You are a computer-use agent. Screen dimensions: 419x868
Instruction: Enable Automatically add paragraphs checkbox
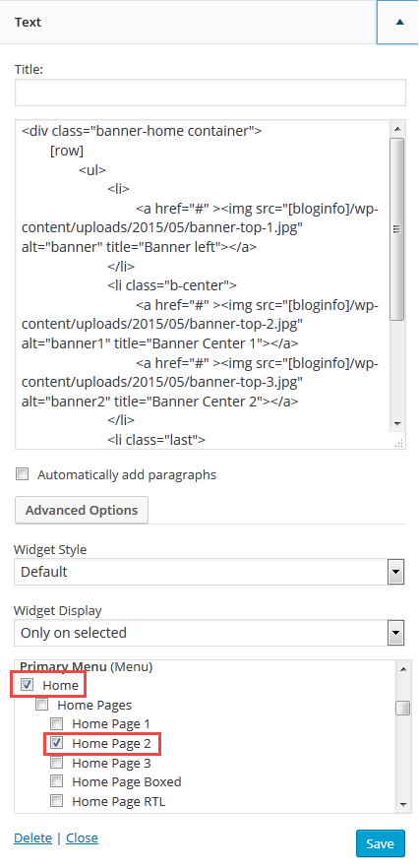click(x=23, y=474)
